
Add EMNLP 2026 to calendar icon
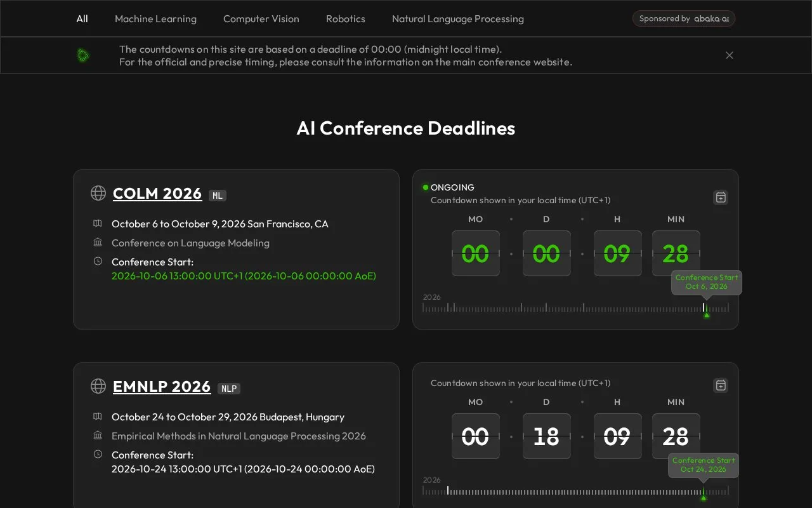coord(721,385)
